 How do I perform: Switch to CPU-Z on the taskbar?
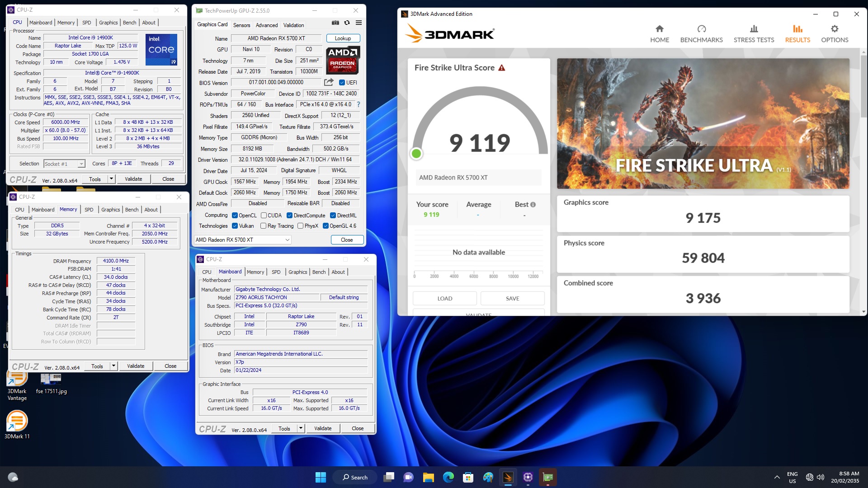(x=528, y=477)
